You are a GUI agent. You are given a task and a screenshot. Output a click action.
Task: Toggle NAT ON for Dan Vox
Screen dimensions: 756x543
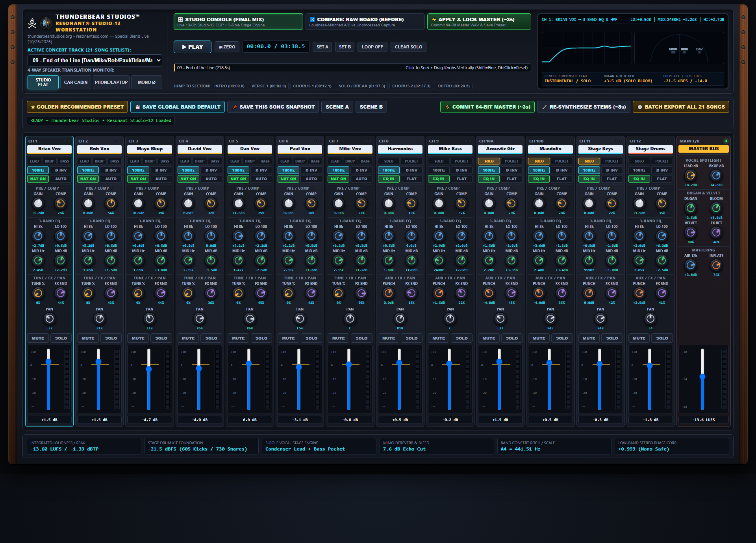click(x=238, y=179)
